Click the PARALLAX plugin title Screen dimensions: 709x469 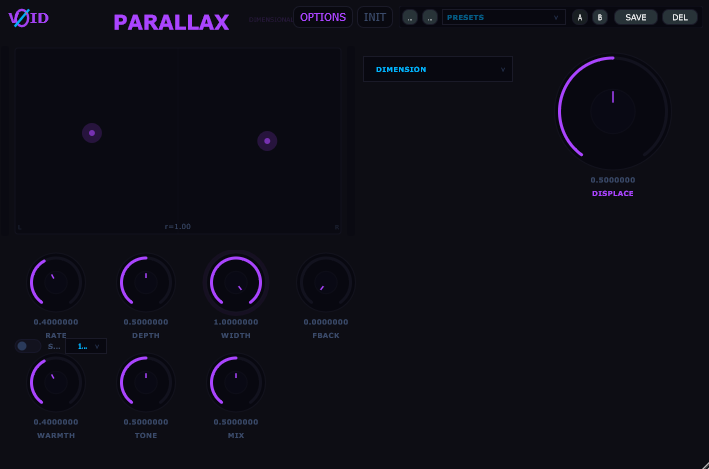tap(171, 22)
